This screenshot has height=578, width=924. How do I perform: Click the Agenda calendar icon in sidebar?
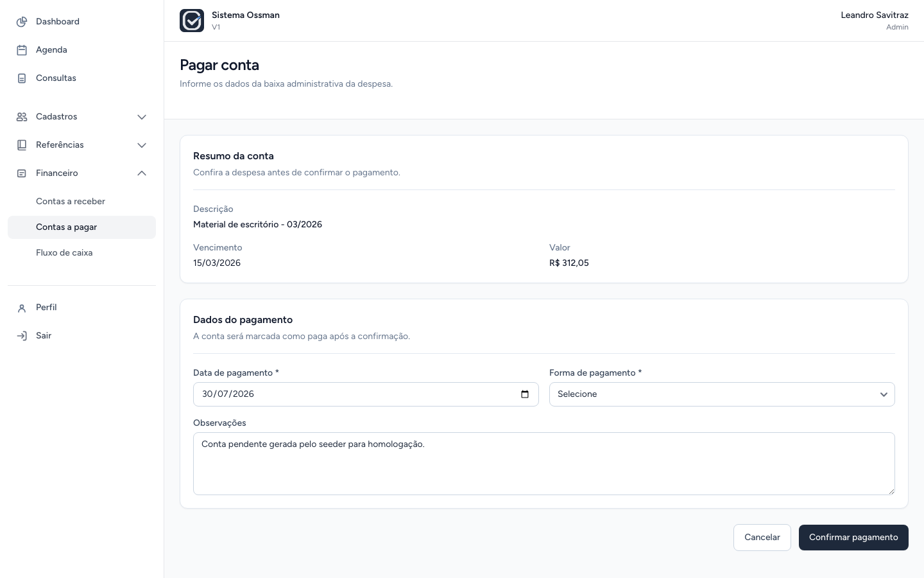click(x=22, y=50)
